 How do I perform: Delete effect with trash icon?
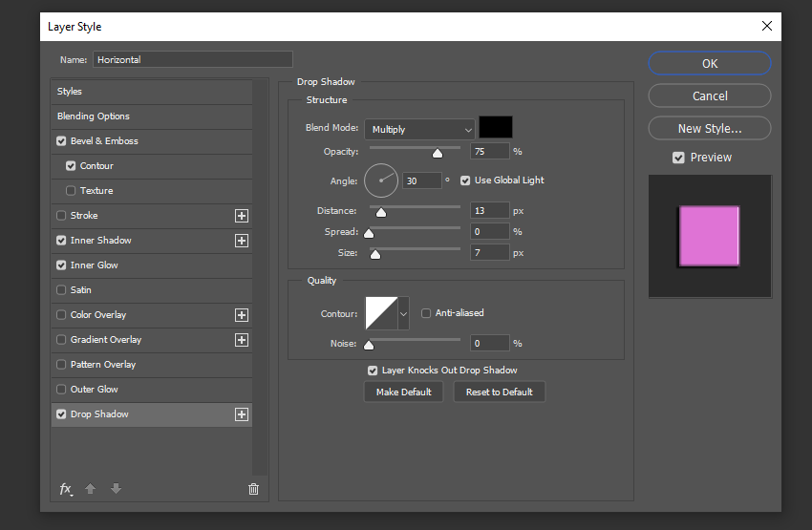253,489
